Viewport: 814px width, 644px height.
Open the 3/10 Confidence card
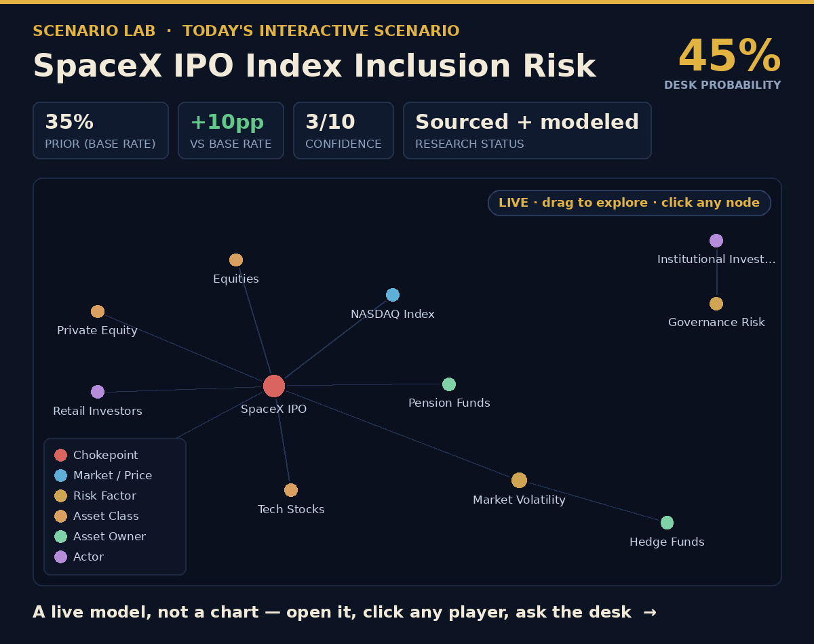343,131
